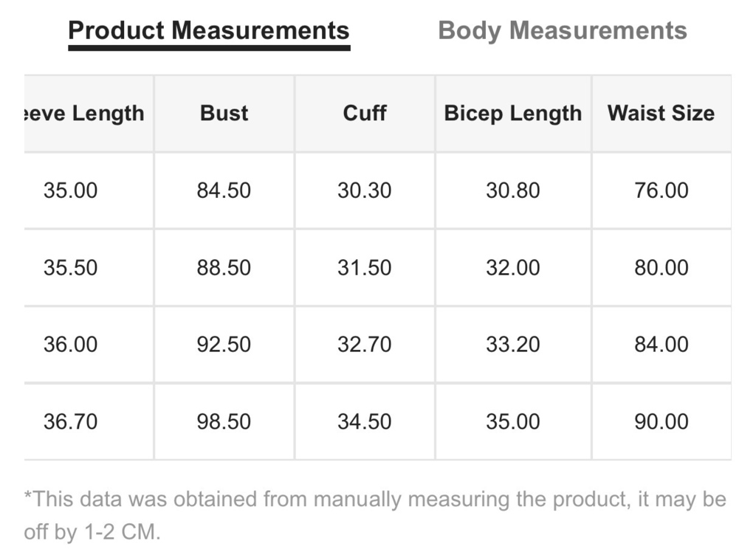
Task: Click the sleeve length value 36.70
Action: [x=70, y=421]
